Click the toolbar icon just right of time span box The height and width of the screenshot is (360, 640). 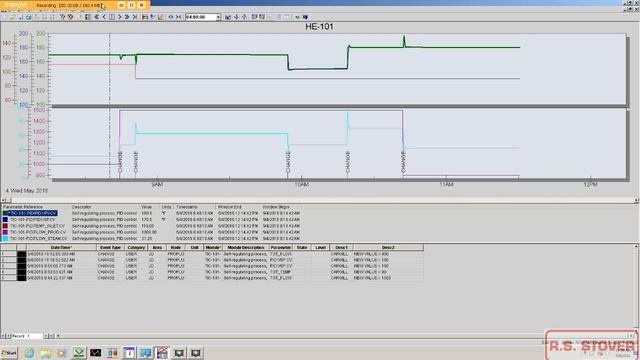click(228, 17)
